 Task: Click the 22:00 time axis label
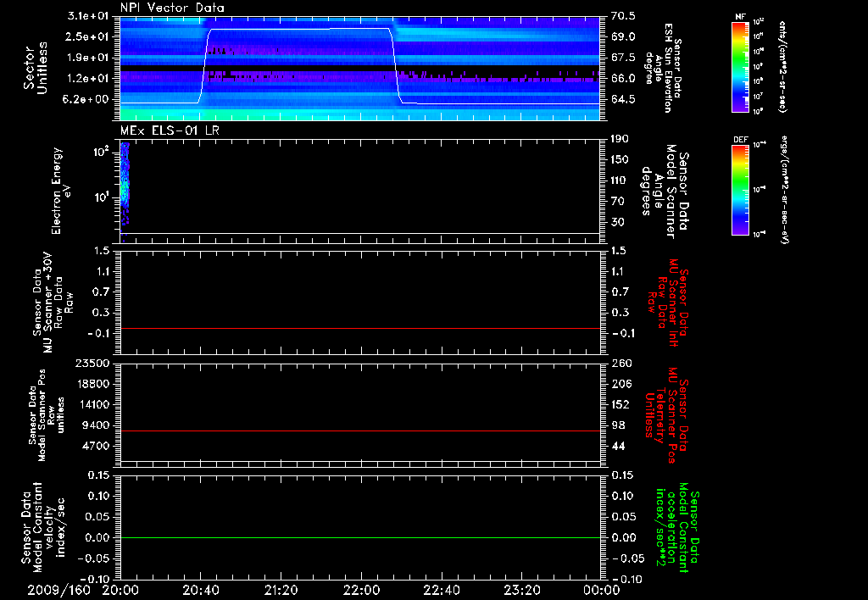360,590
